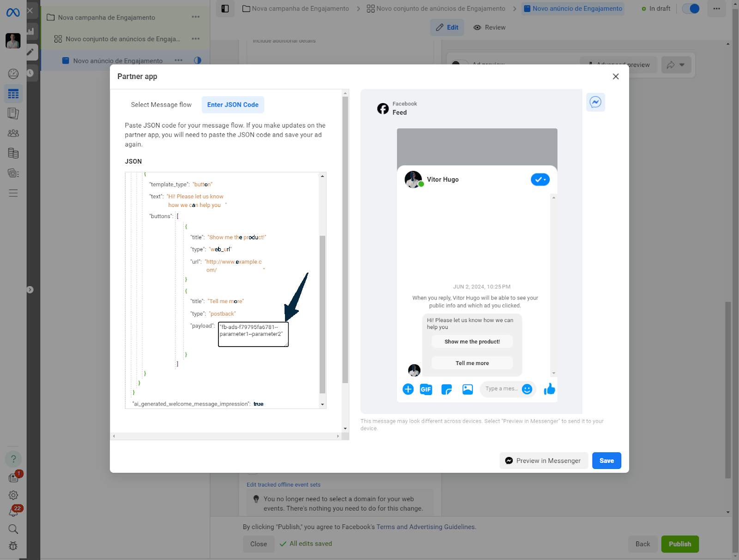This screenshot has width=739, height=560.
Task: Open options for Novo anúncio de Engajamento row
Action: pyautogui.click(x=178, y=60)
